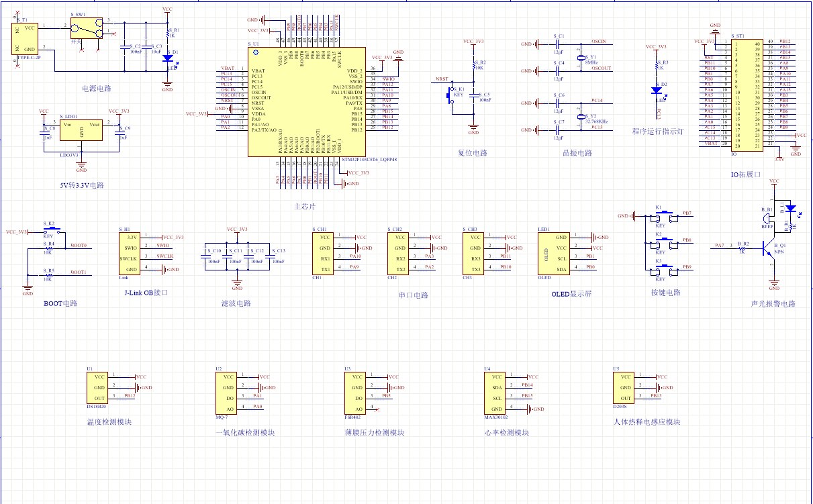Click the 8MHz crystal S_Y1

[x=582, y=56]
